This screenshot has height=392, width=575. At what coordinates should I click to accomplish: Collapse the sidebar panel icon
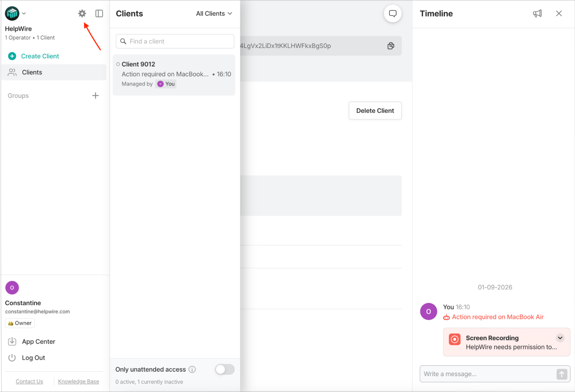click(99, 14)
